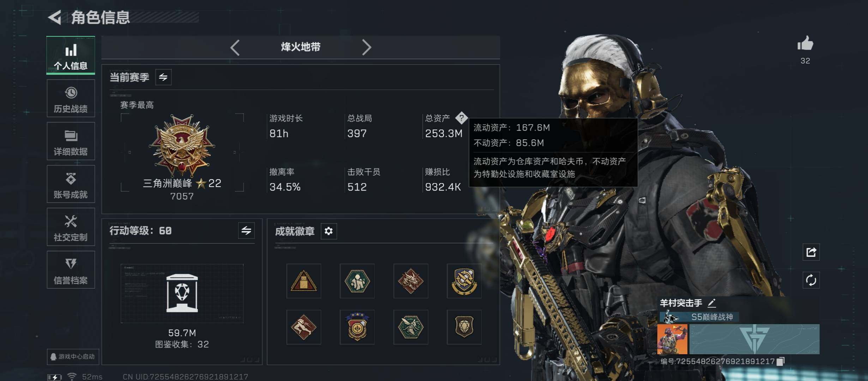
Task: Open the share icon on the right edge
Action: coord(811,252)
